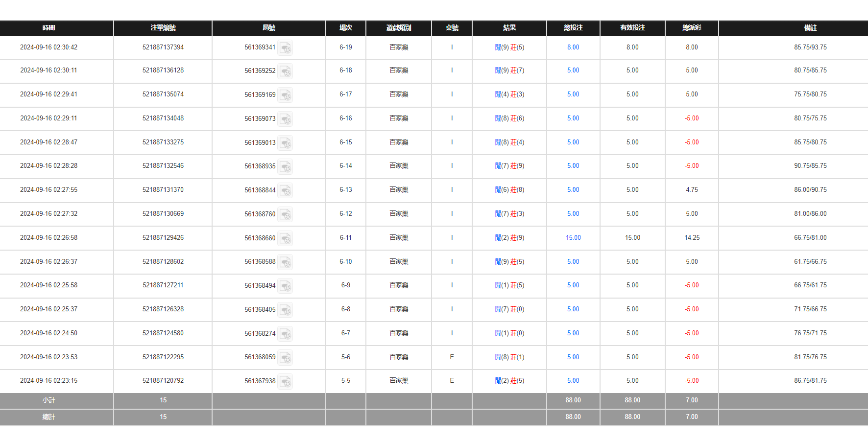Viewport: 868px width, 441px height.
Task: Select the 時間 column header
Action: pyautogui.click(x=49, y=28)
